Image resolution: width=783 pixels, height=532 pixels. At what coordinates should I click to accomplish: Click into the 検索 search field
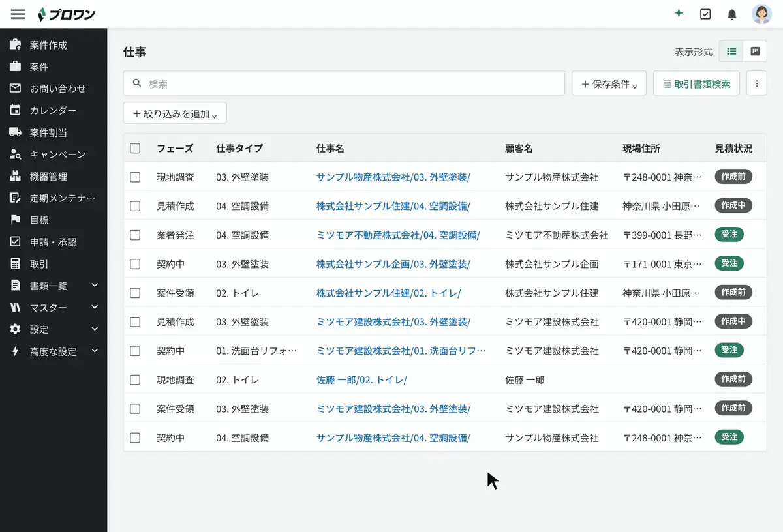click(344, 83)
